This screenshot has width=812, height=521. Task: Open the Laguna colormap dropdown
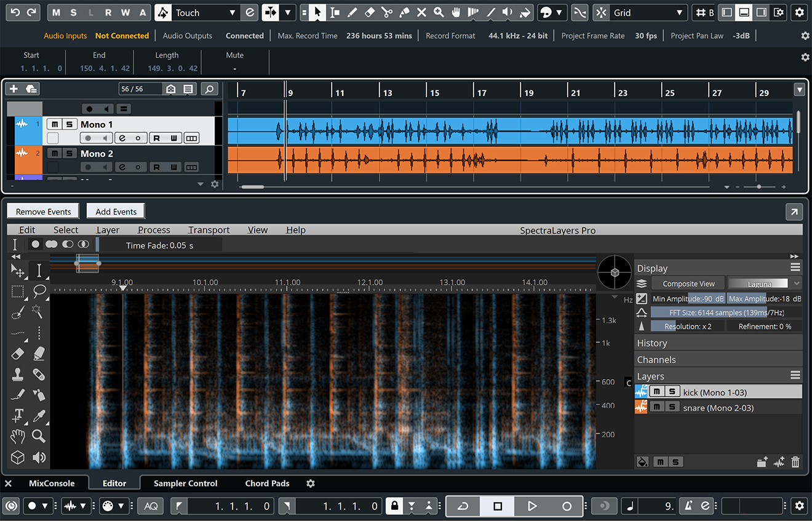click(765, 284)
